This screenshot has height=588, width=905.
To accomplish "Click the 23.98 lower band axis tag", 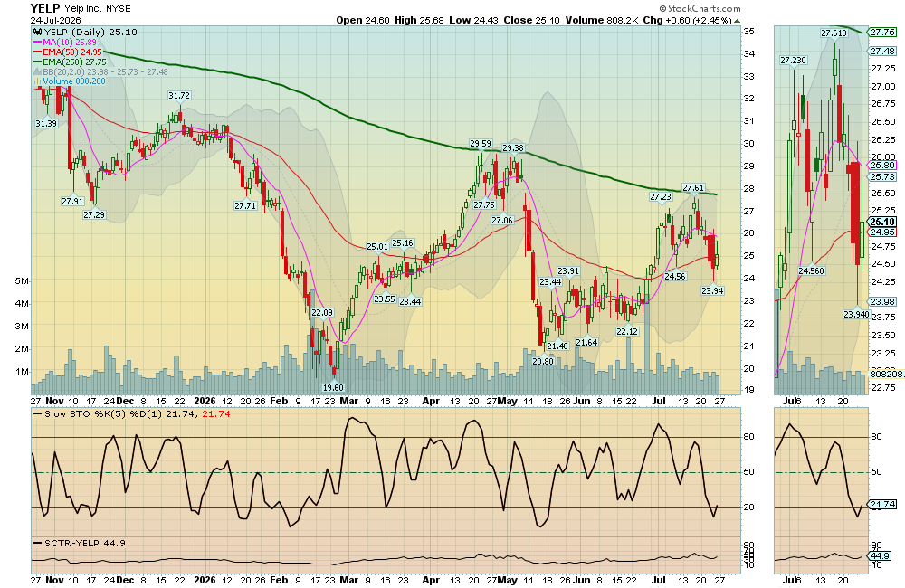I will [882, 302].
